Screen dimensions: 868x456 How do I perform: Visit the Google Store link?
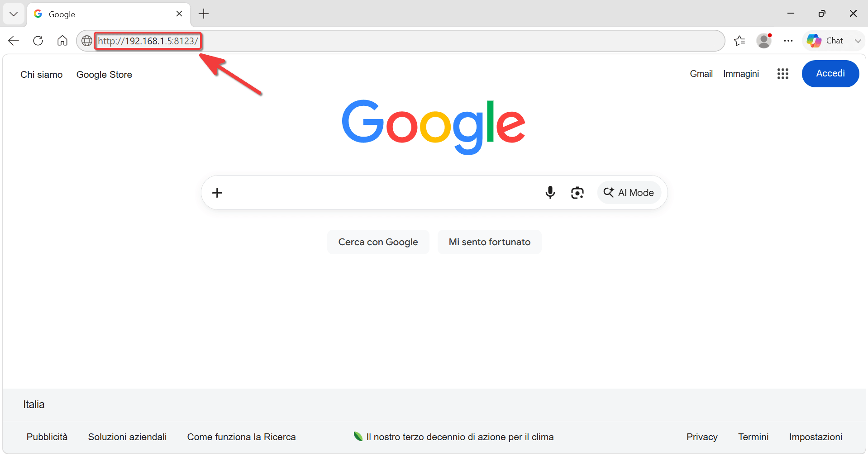pos(104,75)
